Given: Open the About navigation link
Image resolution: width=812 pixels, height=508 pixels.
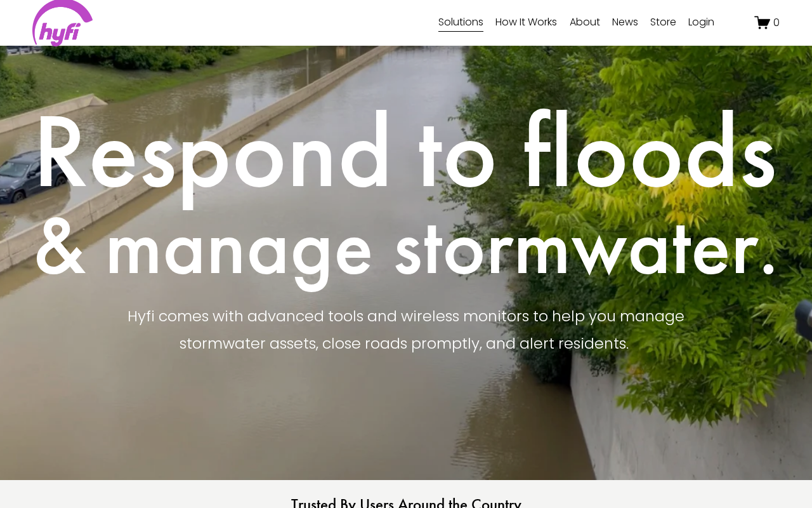Looking at the screenshot, I should [584, 22].
